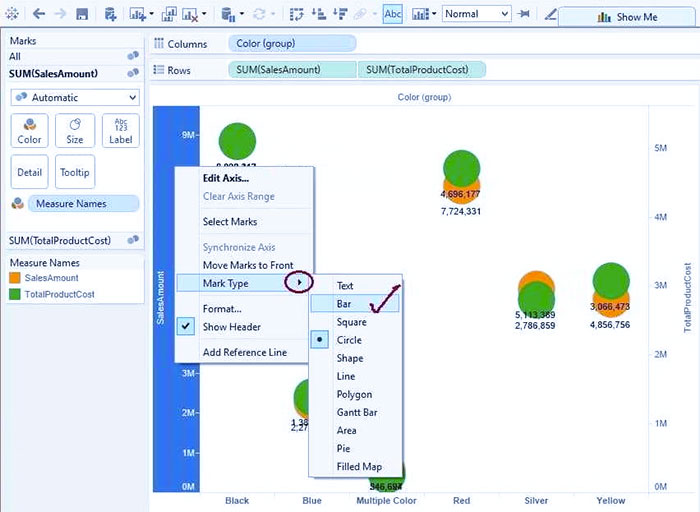Screen dimensions: 700x512
Task: Open the Clear Sheet dropdown arrow
Action: coord(204,14)
